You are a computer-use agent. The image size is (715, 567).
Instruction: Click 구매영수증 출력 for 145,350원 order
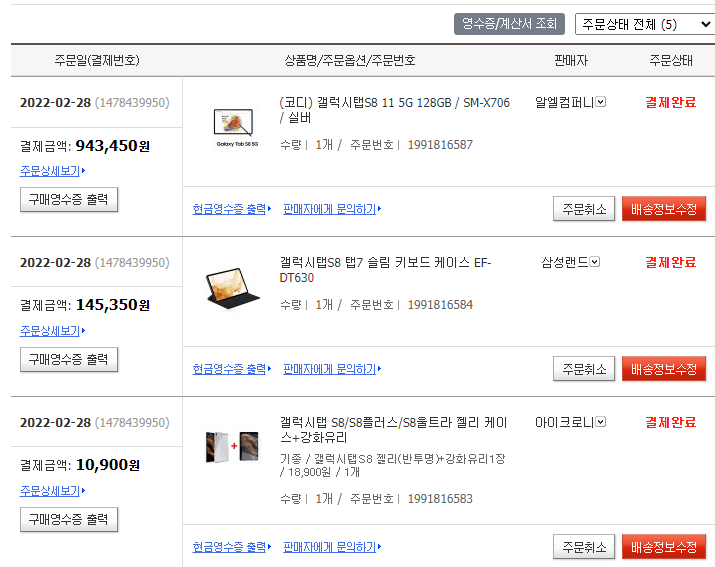tap(69, 359)
